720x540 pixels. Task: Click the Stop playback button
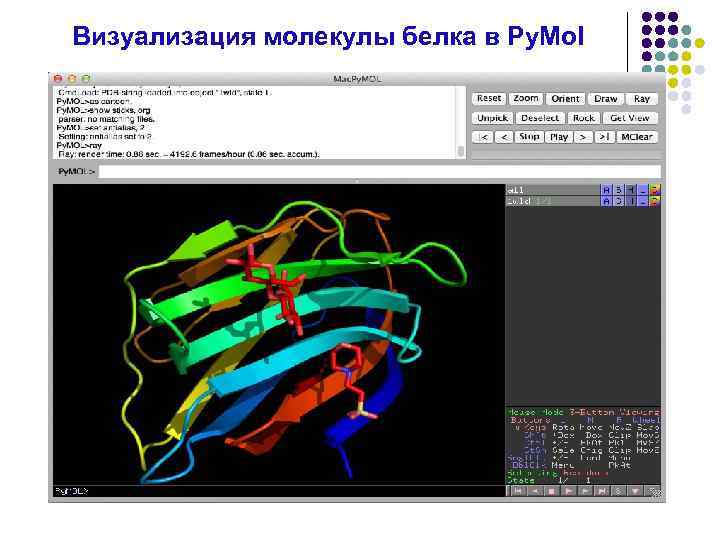529,137
